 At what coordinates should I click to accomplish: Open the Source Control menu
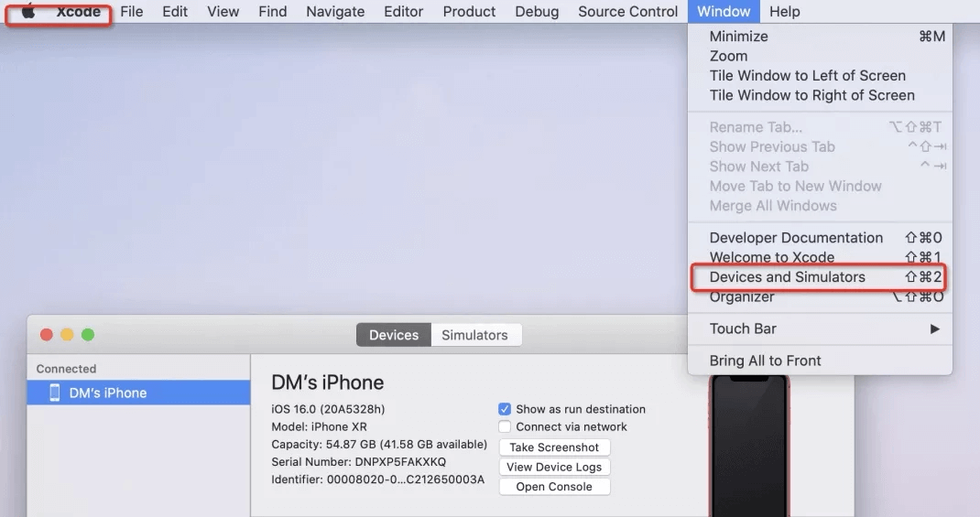627,12
